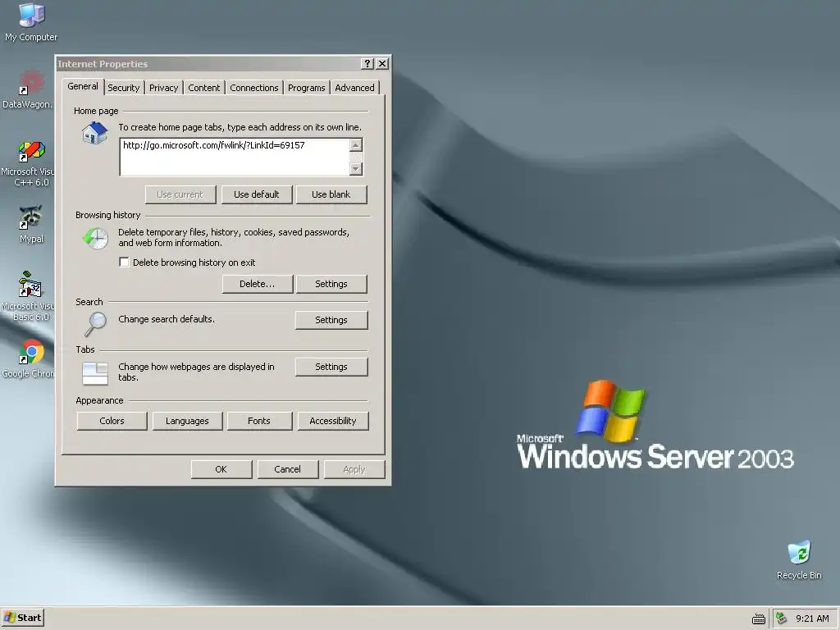840x630 pixels.
Task: Click the Tabs section icon
Action: [x=95, y=373]
